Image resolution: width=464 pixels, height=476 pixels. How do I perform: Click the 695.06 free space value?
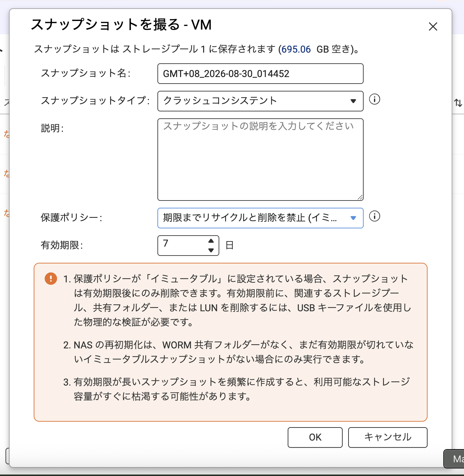point(296,50)
